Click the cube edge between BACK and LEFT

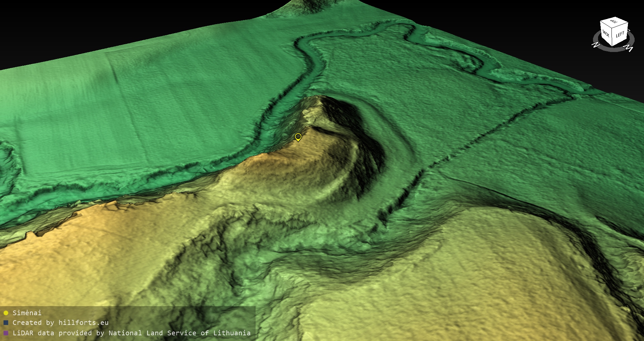(612, 37)
